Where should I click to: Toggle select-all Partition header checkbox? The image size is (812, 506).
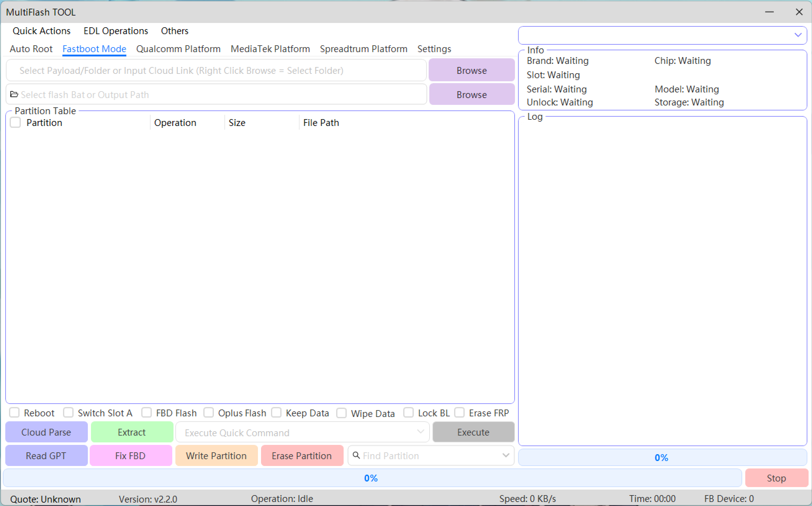[x=16, y=123]
